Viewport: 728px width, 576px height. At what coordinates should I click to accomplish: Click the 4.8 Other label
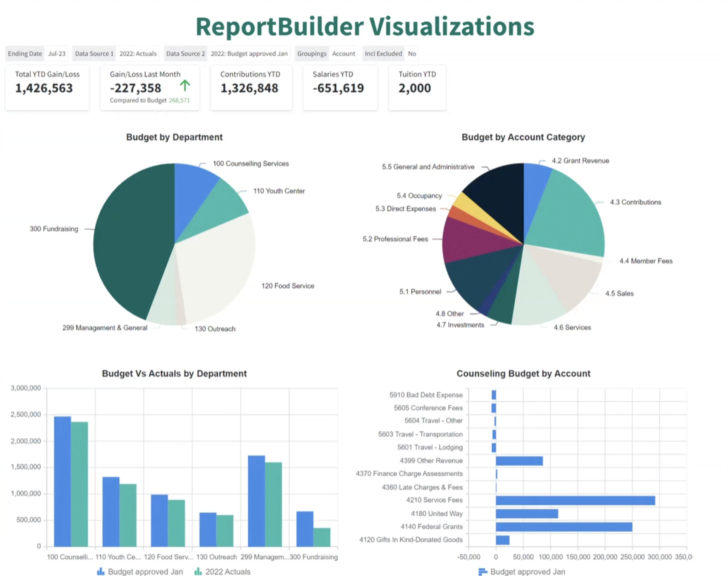[450, 313]
